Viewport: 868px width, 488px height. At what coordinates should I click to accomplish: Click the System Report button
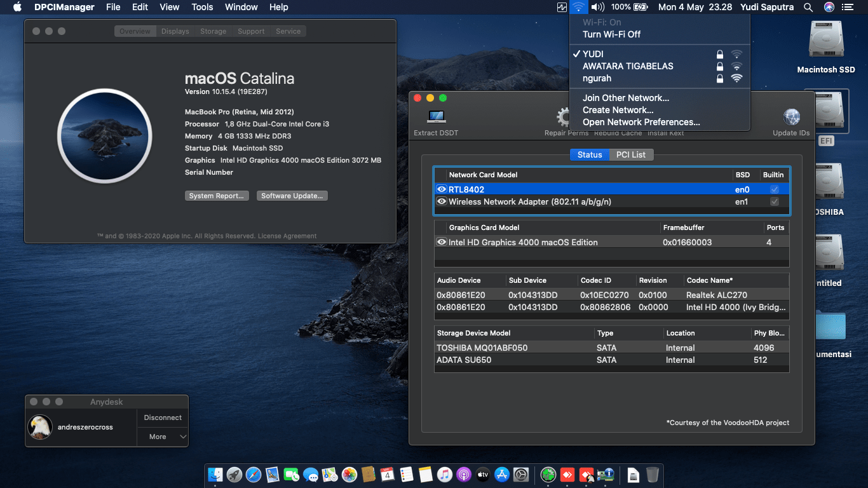216,196
